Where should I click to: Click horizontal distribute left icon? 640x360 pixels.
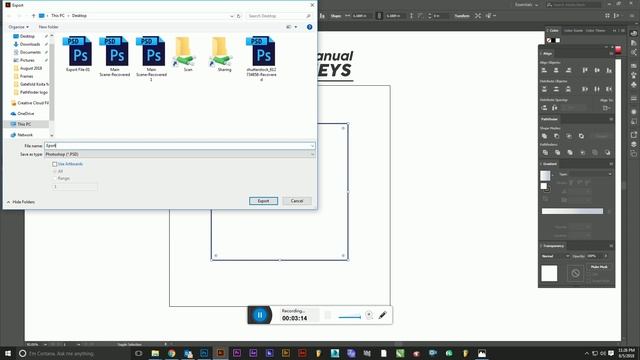coord(585,89)
